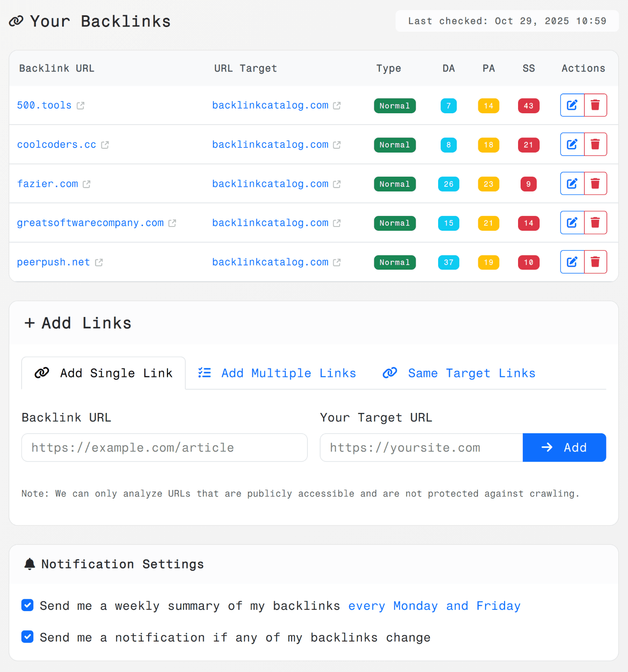Delete the coolcoders.cc backlink
This screenshot has width=628, height=672.
click(x=595, y=145)
